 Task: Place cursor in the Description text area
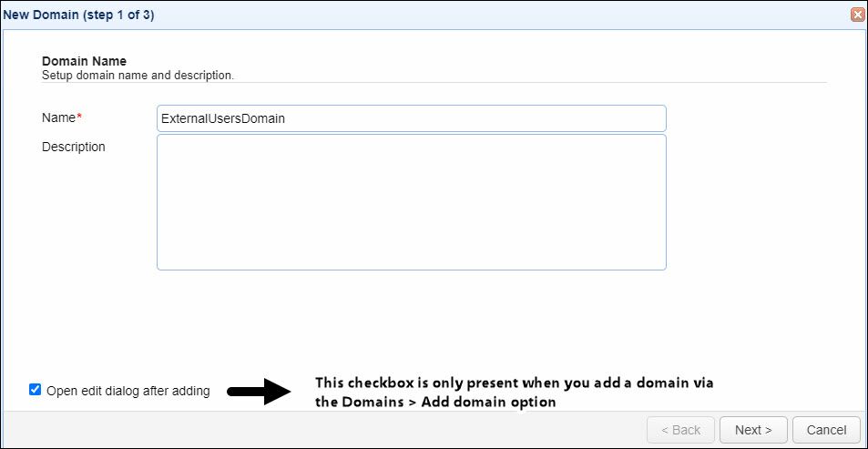pyautogui.click(x=412, y=202)
